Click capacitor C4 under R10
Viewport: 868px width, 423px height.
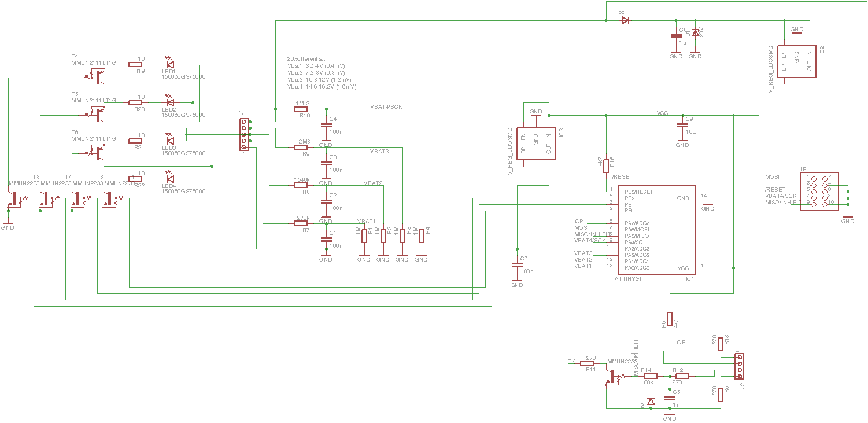point(326,126)
